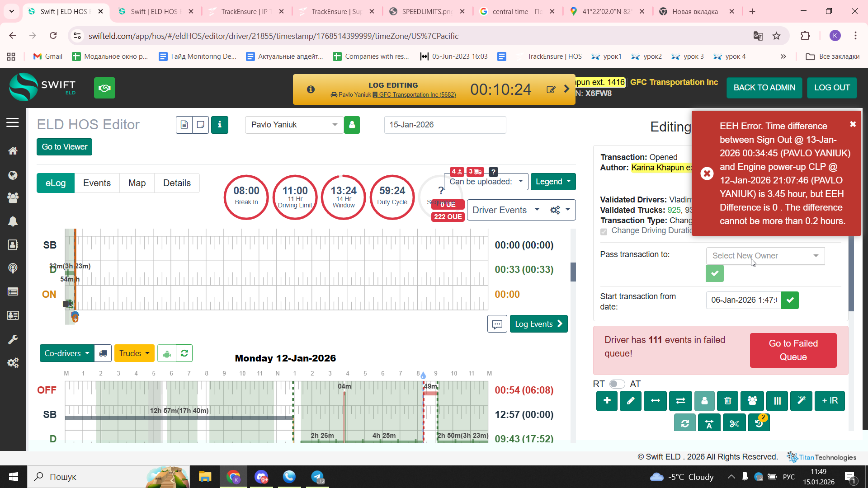
Task: Toggle the RT/AT switch
Action: tap(617, 384)
